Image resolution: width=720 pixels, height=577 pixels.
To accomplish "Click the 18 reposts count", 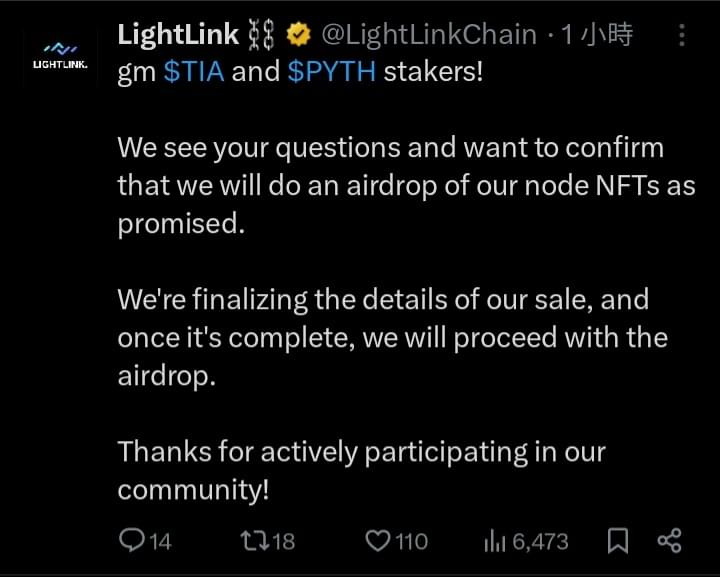I will tap(283, 542).
